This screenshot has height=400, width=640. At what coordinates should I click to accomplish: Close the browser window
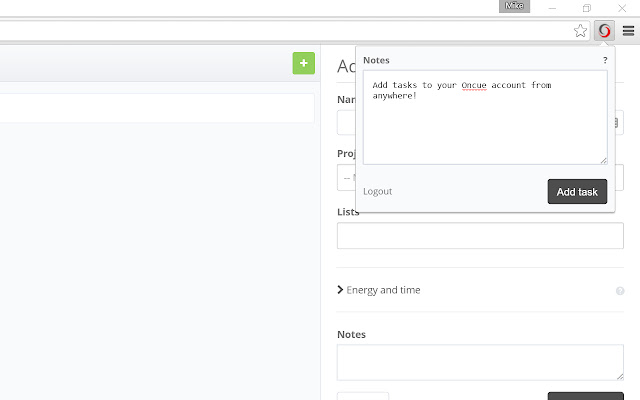(x=622, y=8)
